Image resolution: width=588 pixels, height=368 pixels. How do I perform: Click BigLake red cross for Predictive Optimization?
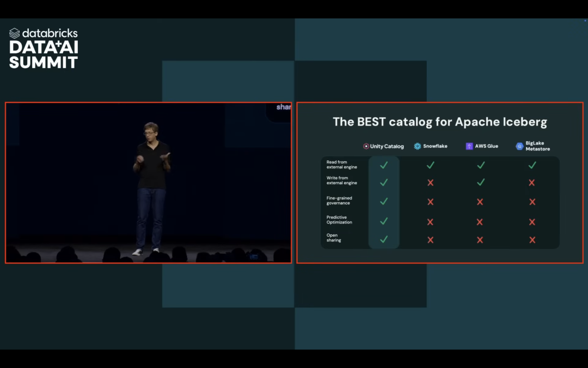(532, 222)
